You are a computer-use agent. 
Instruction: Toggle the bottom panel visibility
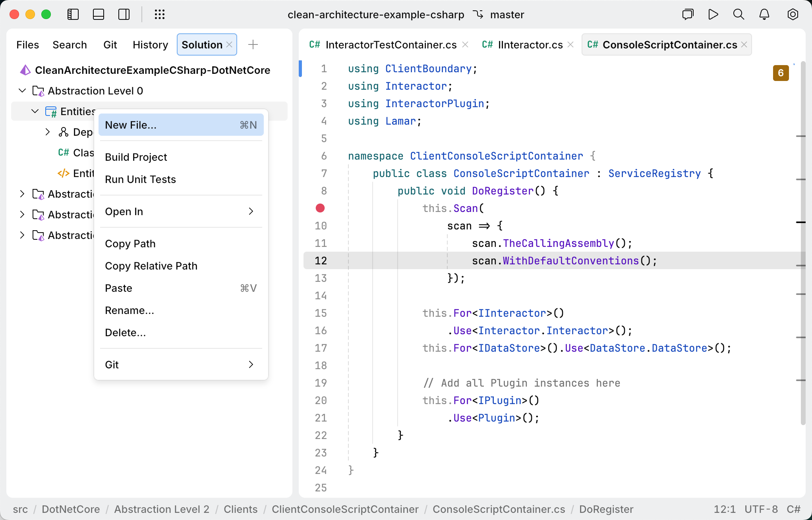pyautogui.click(x=98, y=14)
